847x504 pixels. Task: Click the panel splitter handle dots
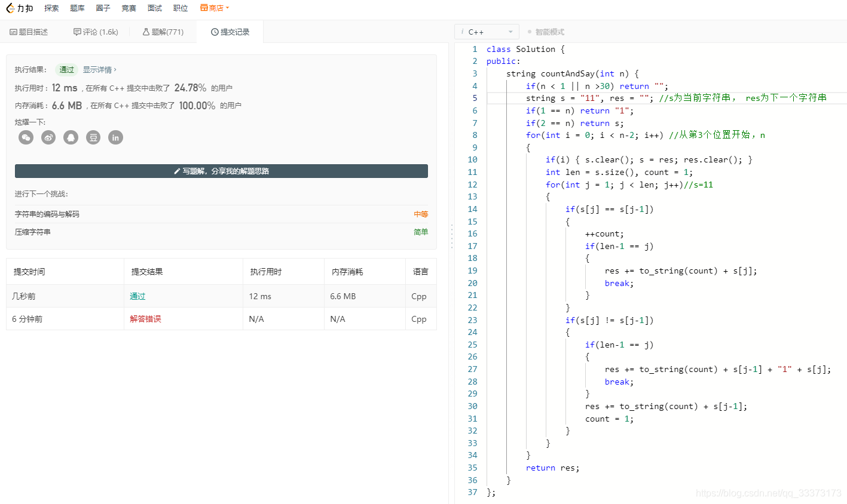pos(451,236)
